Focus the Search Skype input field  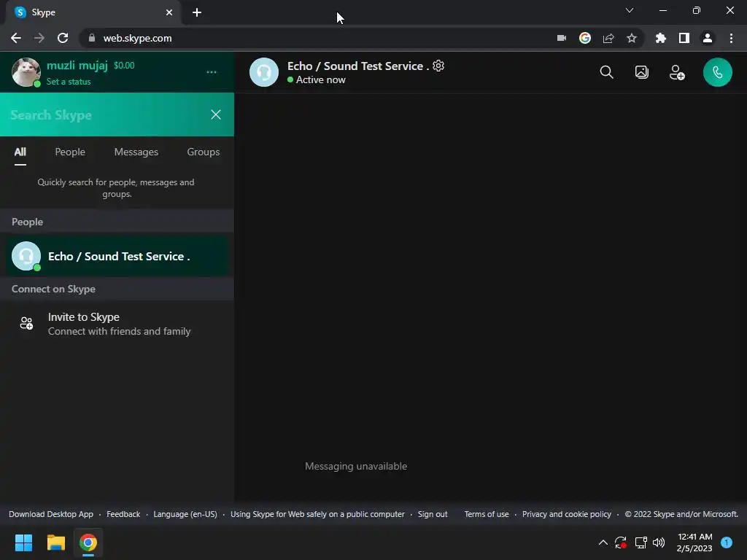(105, 114)
